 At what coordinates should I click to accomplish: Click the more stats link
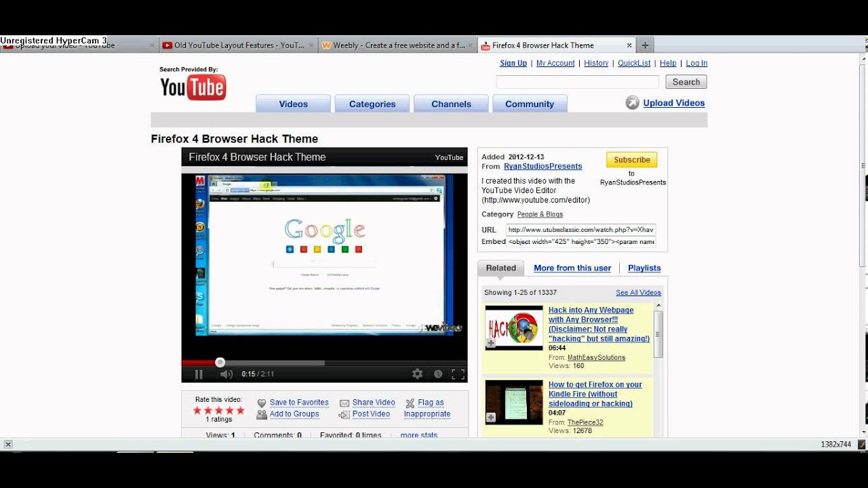[x=419, y=435]
